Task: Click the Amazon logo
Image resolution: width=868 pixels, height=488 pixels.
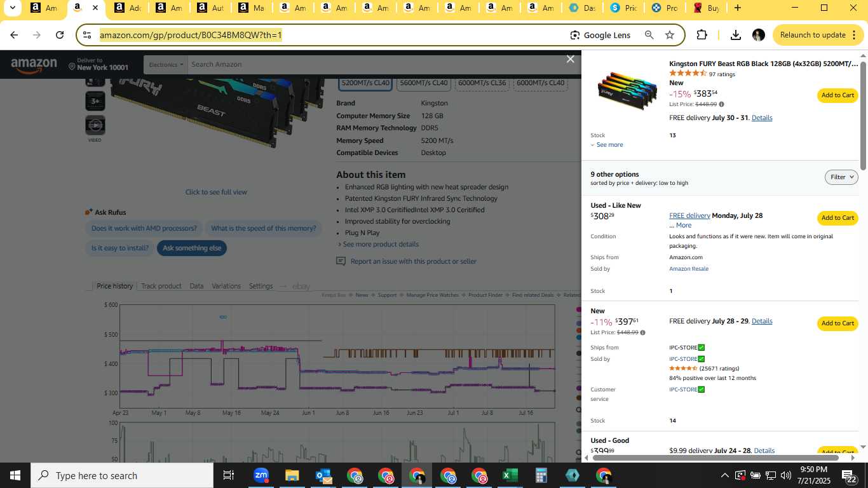Action: [34, 65]
